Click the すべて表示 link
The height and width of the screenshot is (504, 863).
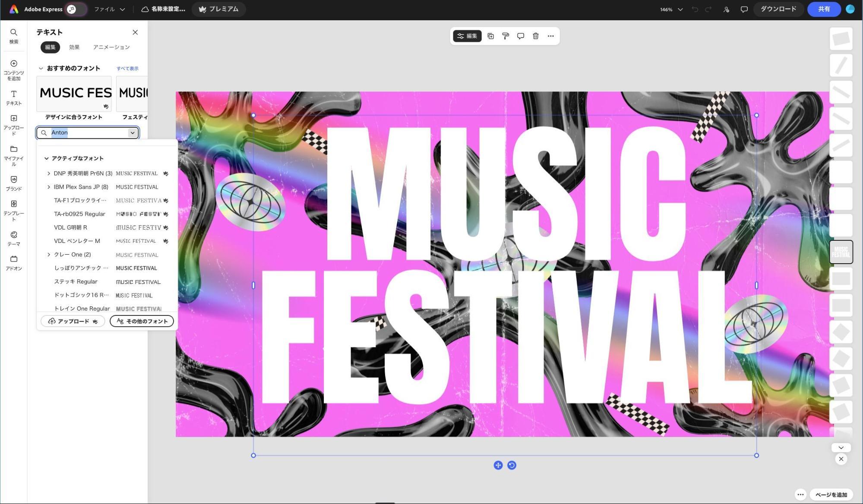[127, 69]
